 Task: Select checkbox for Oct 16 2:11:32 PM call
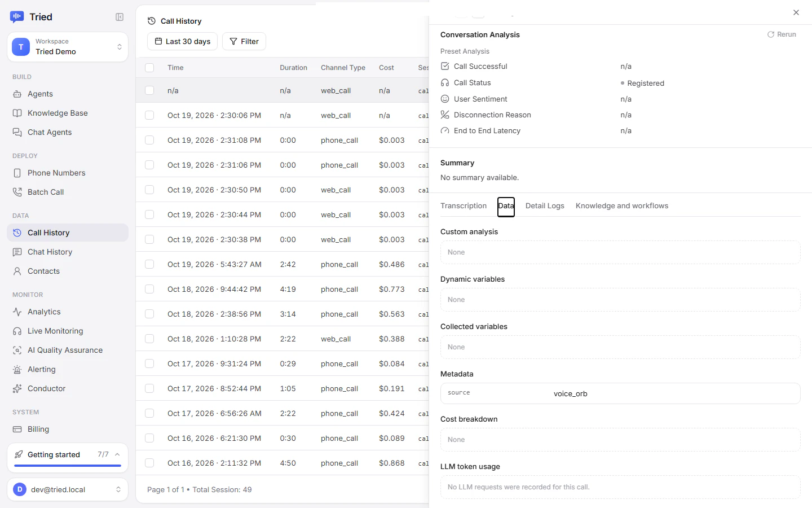149,463
